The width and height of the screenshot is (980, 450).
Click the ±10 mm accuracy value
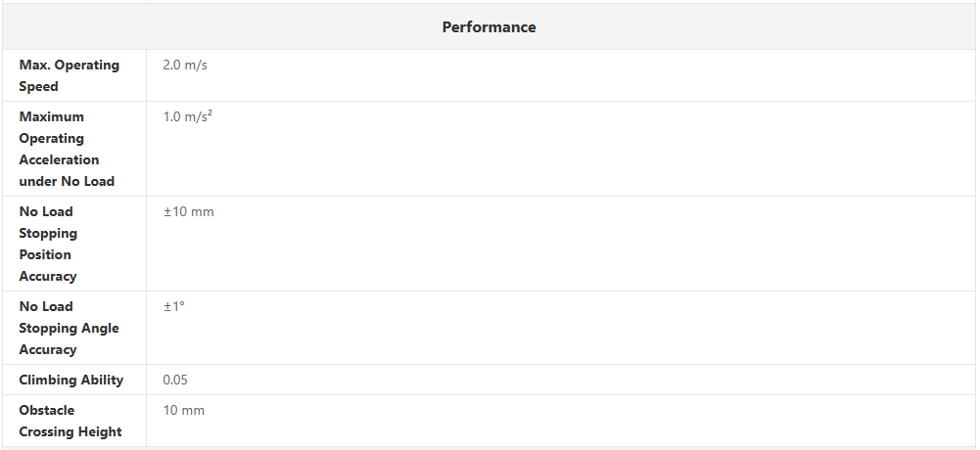188,211
